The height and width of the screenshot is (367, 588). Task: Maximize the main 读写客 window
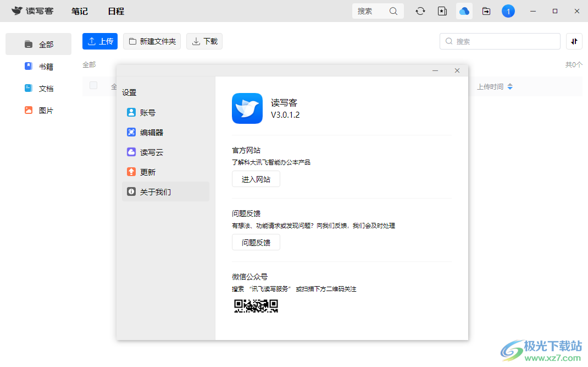coord(555,11)
